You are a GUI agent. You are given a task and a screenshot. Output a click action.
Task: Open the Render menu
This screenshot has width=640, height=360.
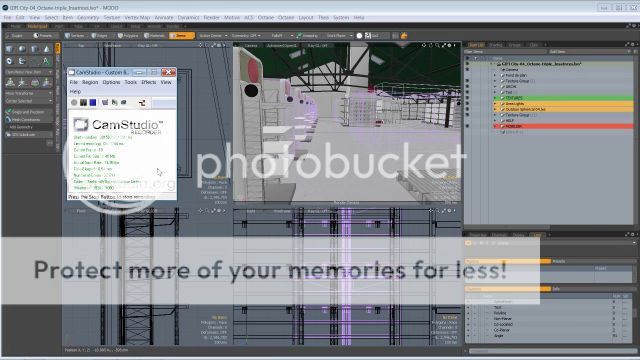211,18
